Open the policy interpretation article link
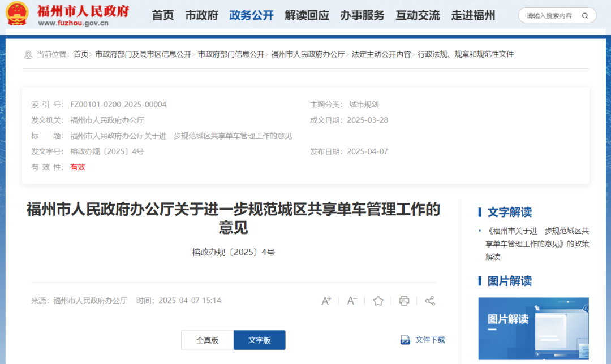The width and height of the screenshot is (611, 364). click(x=537, y=244)
